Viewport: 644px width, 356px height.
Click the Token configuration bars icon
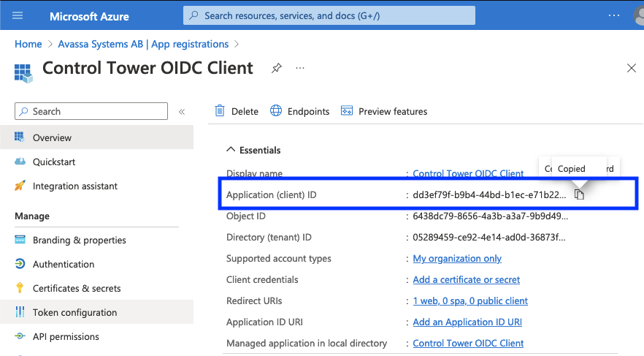click(20, 311)
